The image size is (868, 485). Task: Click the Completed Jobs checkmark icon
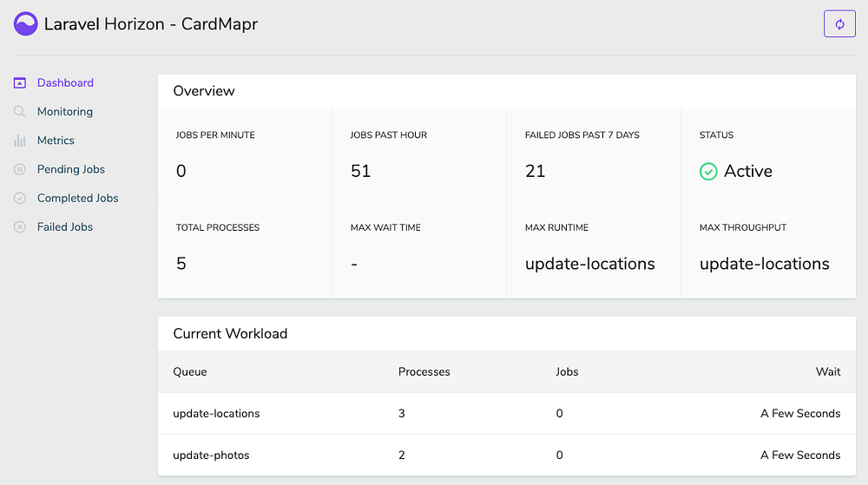(20, 198)
